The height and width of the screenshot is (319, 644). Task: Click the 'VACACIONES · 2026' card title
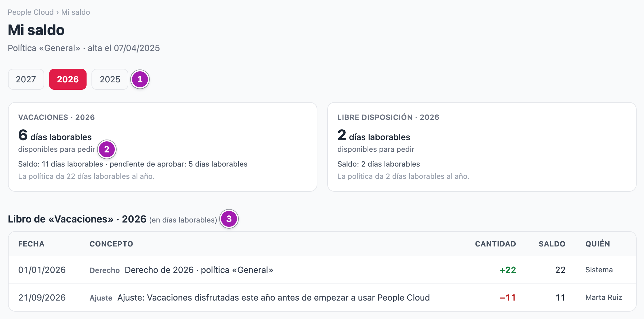(x=56, y=117)
